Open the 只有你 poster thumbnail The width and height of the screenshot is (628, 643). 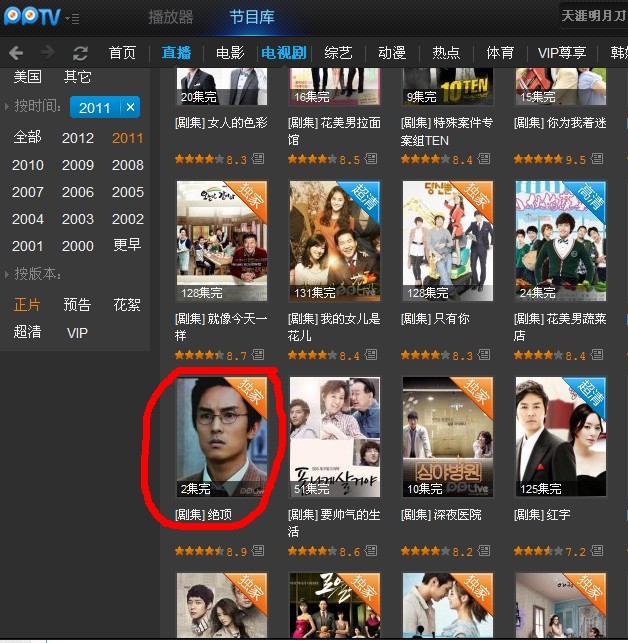click(x=448, y=241)
